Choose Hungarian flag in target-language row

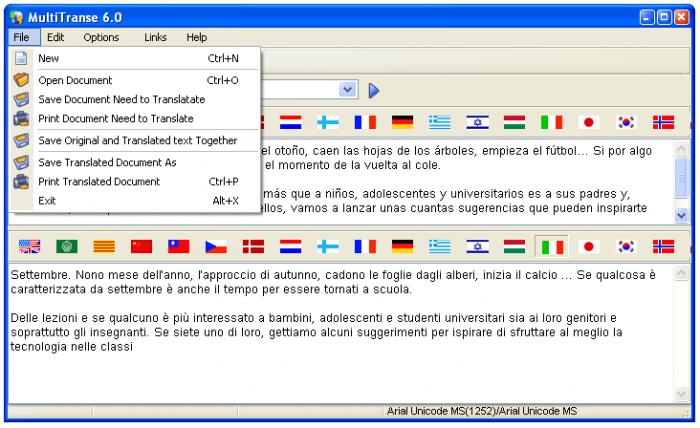pyautogui.click(x=514, y=246)
